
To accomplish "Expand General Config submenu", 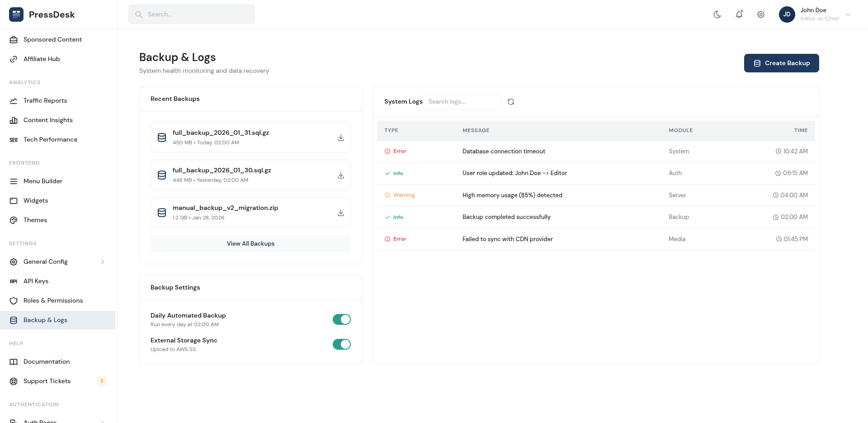I will (103, 262).
